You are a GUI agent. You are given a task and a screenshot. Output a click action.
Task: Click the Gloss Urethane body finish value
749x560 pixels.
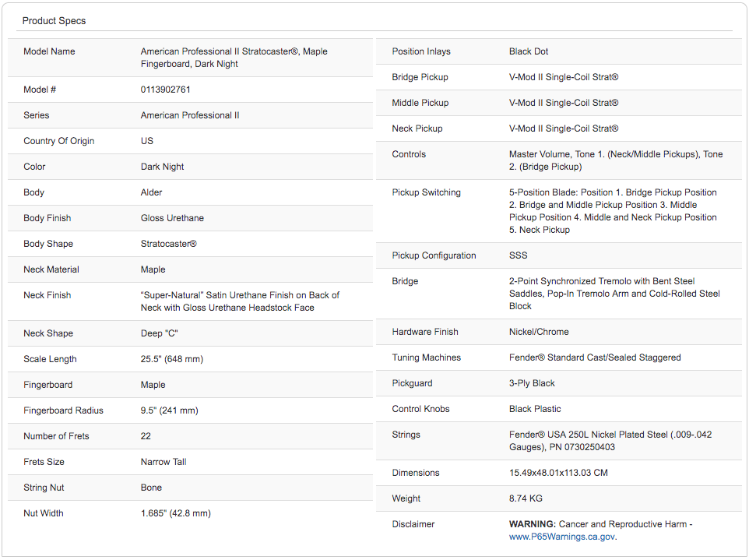[x=172, y=218]
